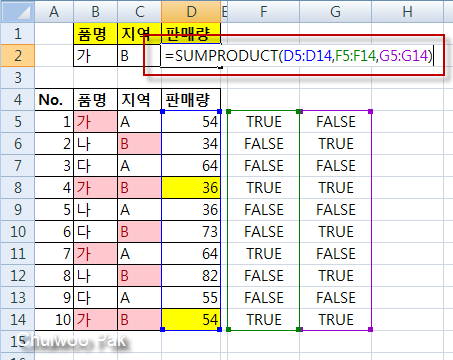Click cell D5 with value 54
Image resolution: width=453 pixels, height=360 pixels.
[191, 122]
